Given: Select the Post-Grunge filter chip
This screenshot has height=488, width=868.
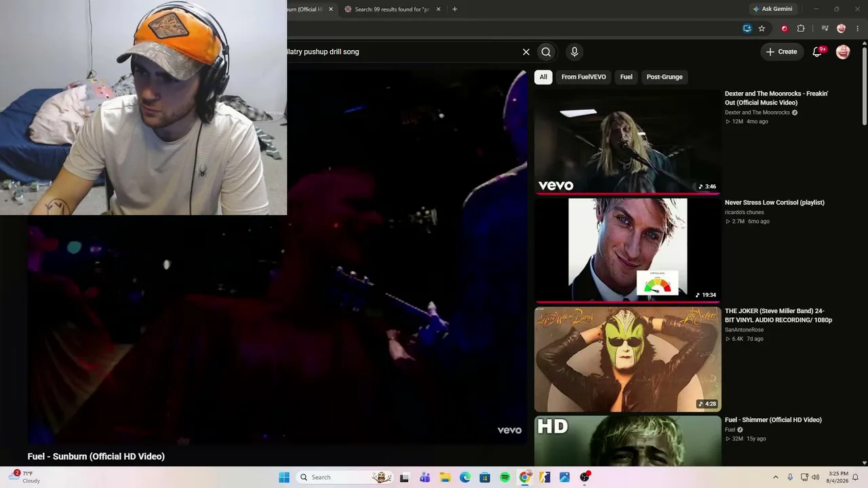Looking at the screenshot, I should [x=665, y=77].
